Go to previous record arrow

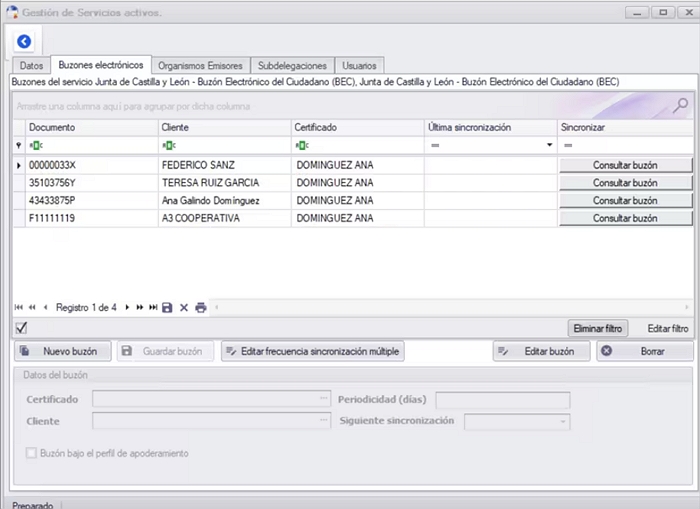46,307
